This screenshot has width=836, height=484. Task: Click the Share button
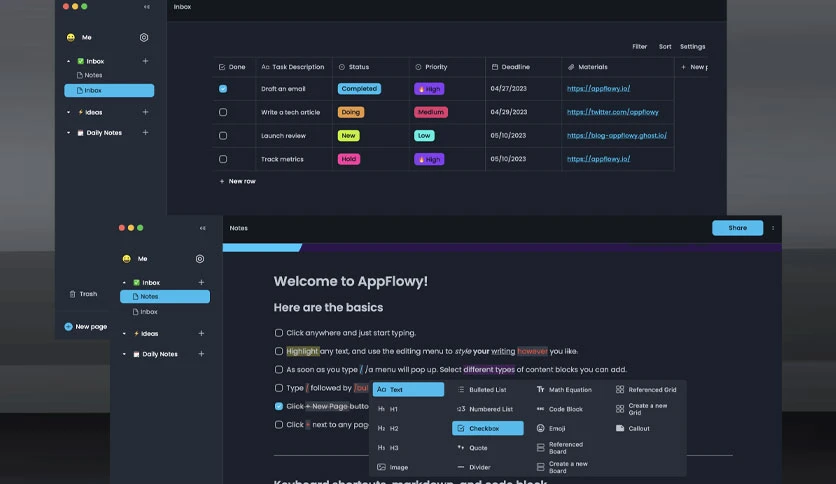coord(737,228)
